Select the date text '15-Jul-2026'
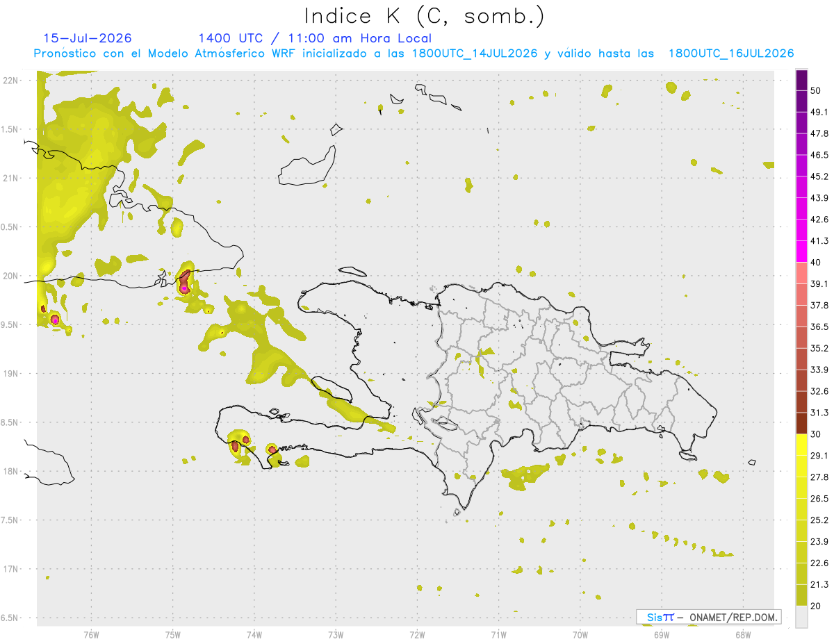Viewport: 834px width, 644px height. click(88, 38)
